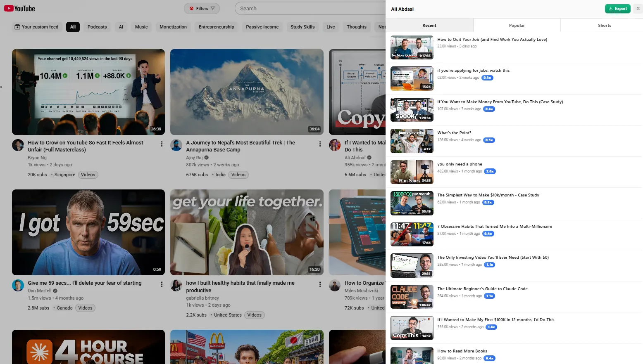Click 'What's the Point?' thumbnail in panel
643x364 pixels.
pyautogui.click(x=412, y=141)
